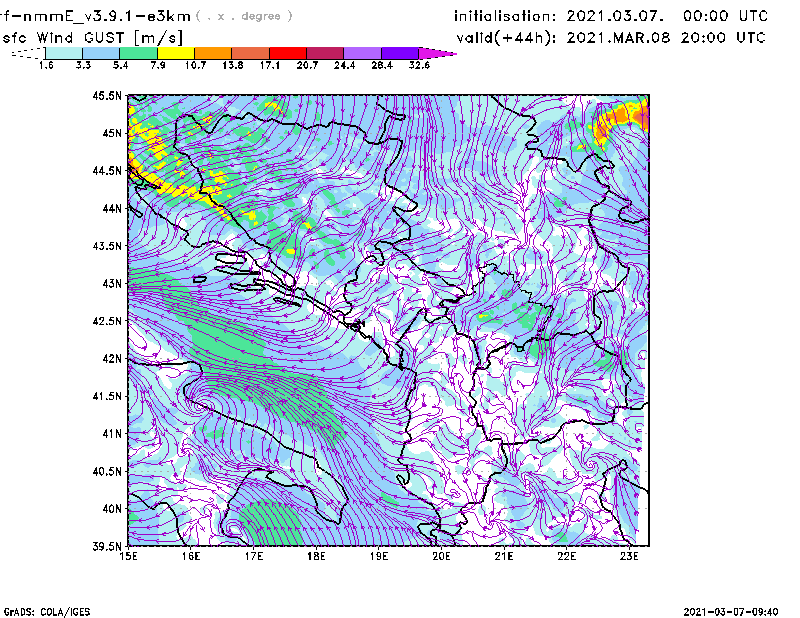Click the 15E longitude label
800x618 pixels.
[x=128, y=556]
